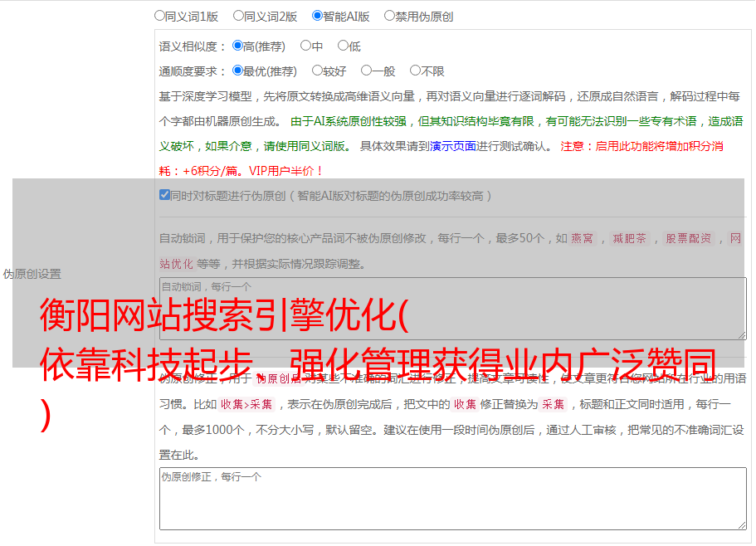Select the 同义词1版 radio option
The image size is (756, 546).
coord(159,16)
